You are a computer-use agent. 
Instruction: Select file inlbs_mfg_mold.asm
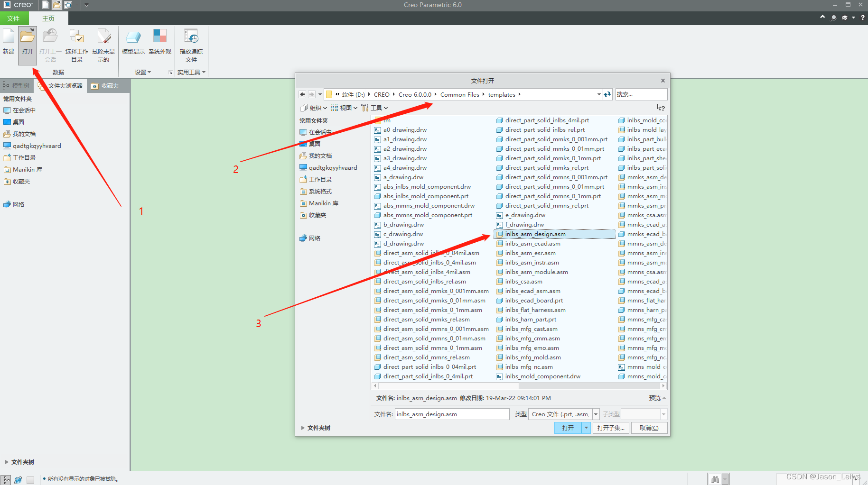533,357
